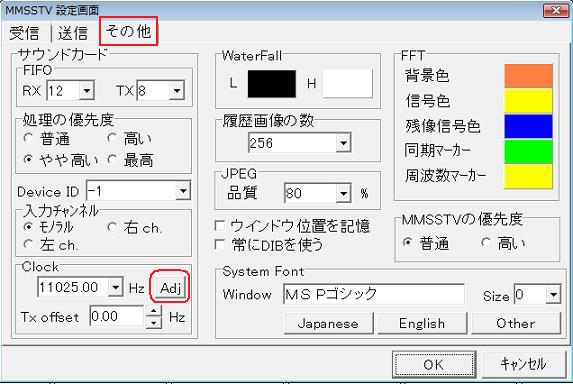This screenshot has width=573, height=384.
Task: Select the その他 tab
Action: coord(128,31)
